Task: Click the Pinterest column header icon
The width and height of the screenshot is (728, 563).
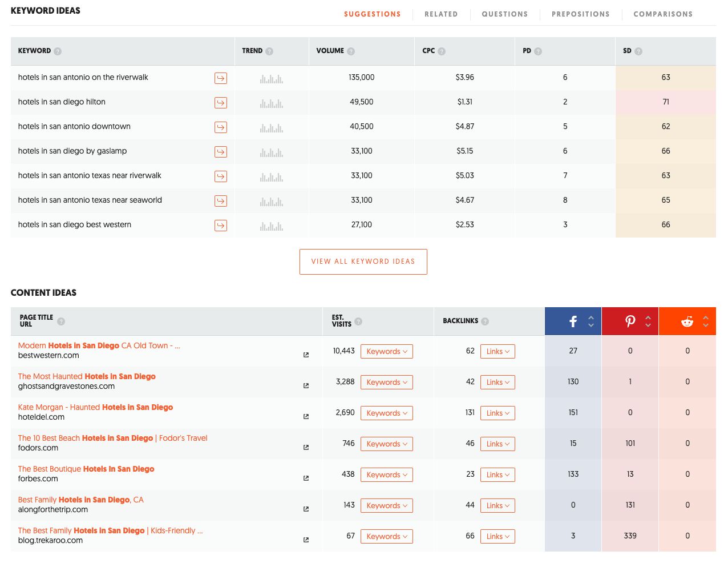Action: 630,321
